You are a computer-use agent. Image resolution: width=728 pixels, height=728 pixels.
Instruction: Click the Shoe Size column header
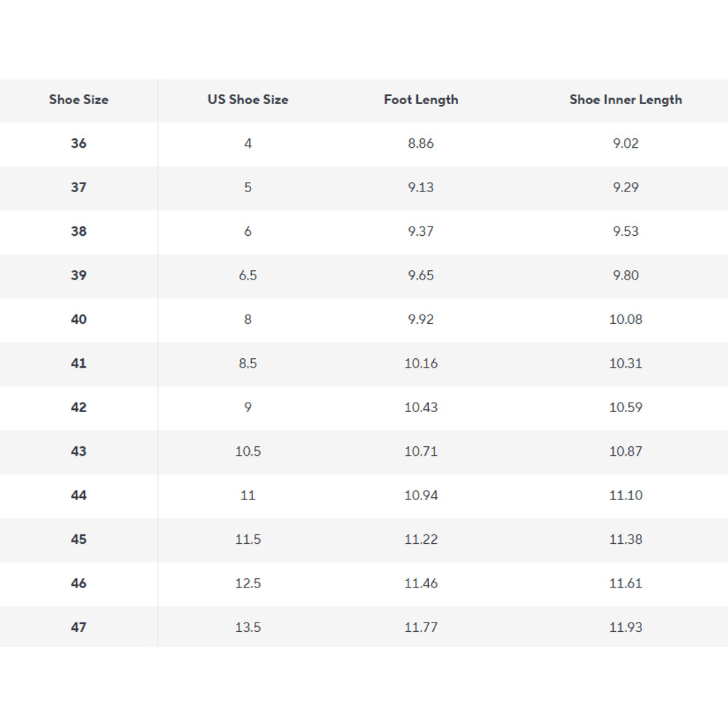point(79,100)
